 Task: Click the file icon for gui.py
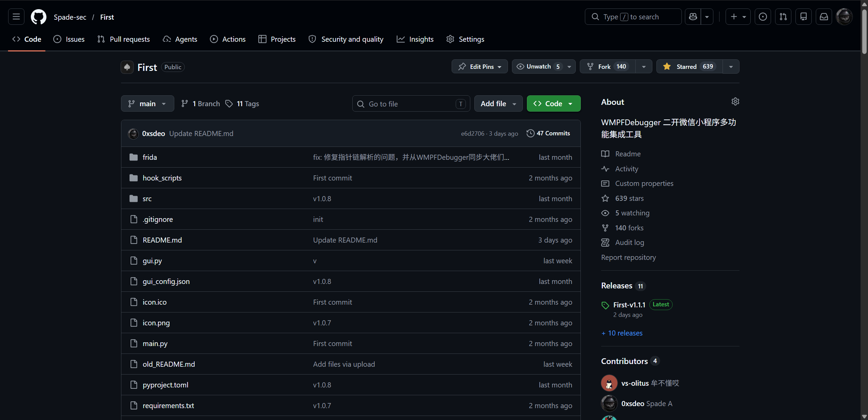pos(134,261)
